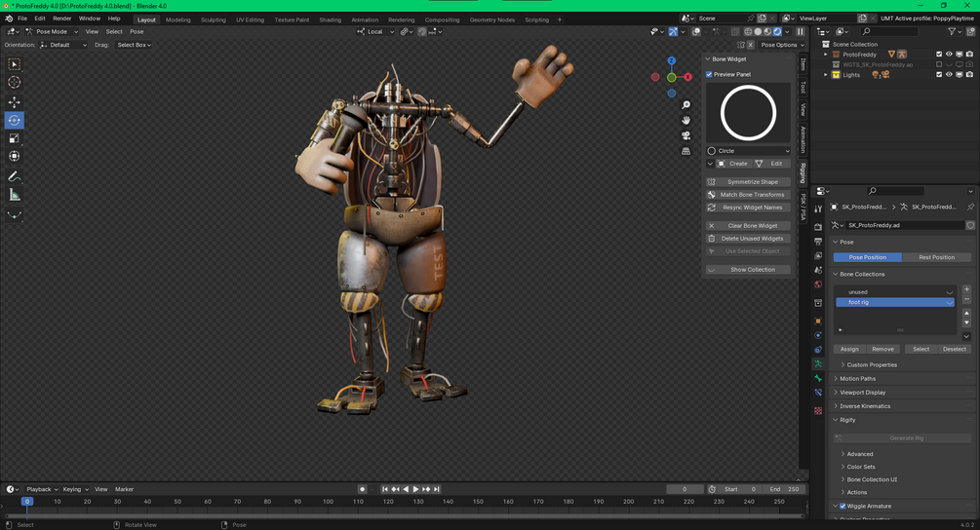Switch perspective/orthographic grid icon
Screen dimensions: 980x530
[x=686, y=151]
